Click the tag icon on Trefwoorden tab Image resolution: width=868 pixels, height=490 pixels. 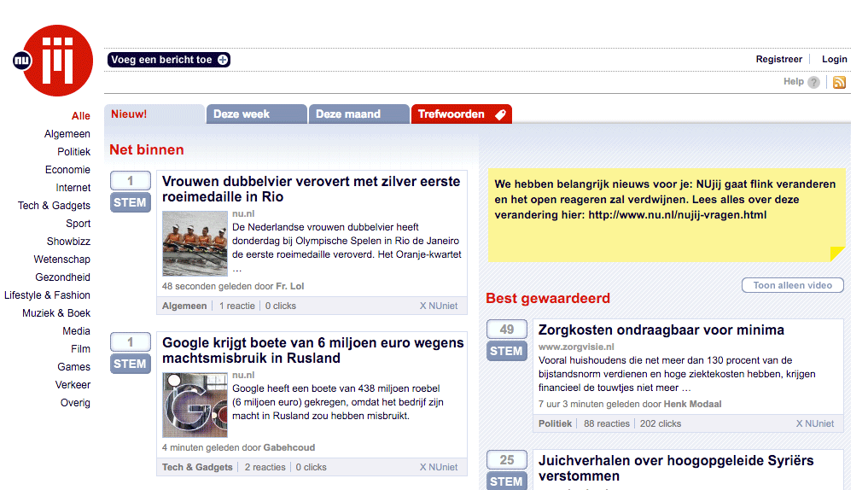pos(500,114)
